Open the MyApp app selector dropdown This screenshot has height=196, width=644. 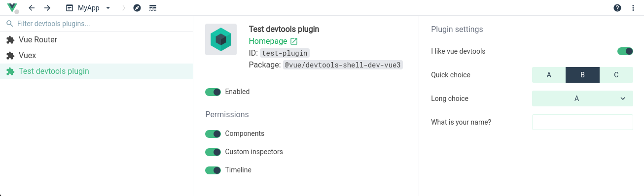[88, 8]
